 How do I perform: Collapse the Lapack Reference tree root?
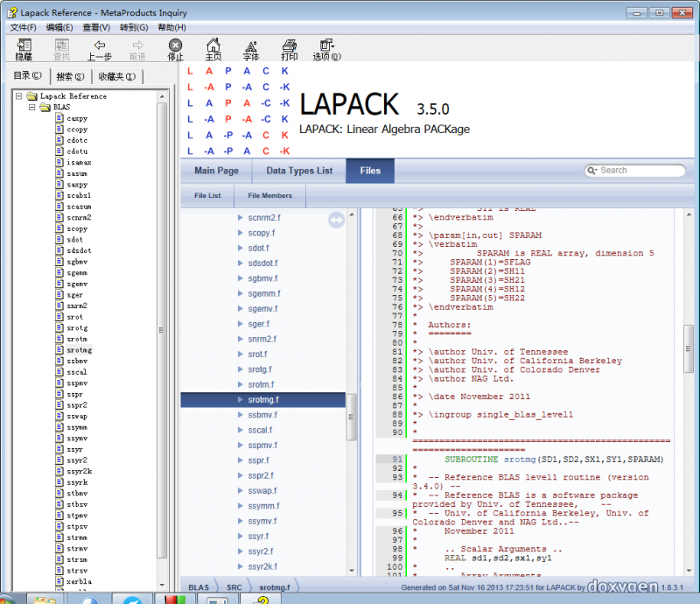point(20,96)
